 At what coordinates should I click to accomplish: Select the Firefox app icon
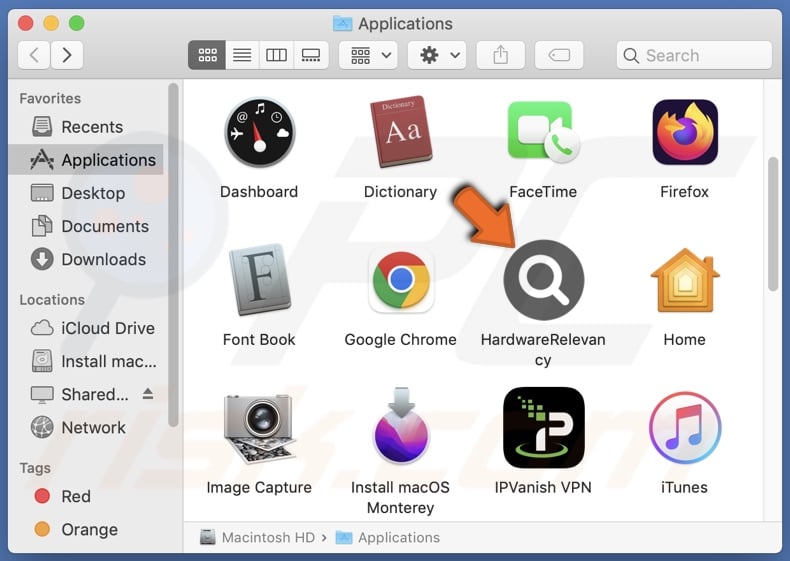point(685,132)
